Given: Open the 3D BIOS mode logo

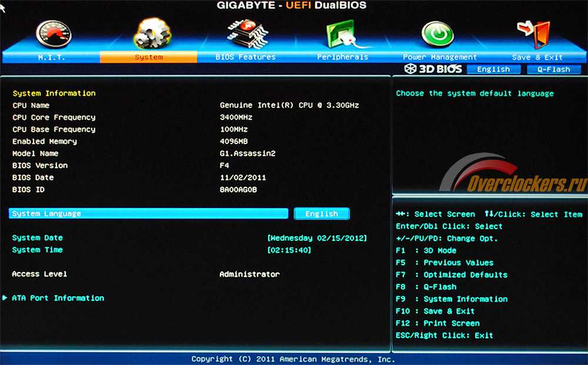Looking at the screenshot, I should (433, 69).
